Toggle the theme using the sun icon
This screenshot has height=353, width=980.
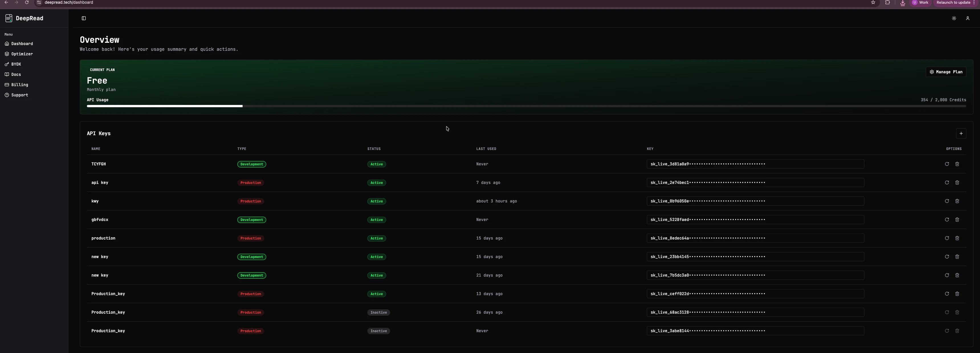tap(954, 18)
